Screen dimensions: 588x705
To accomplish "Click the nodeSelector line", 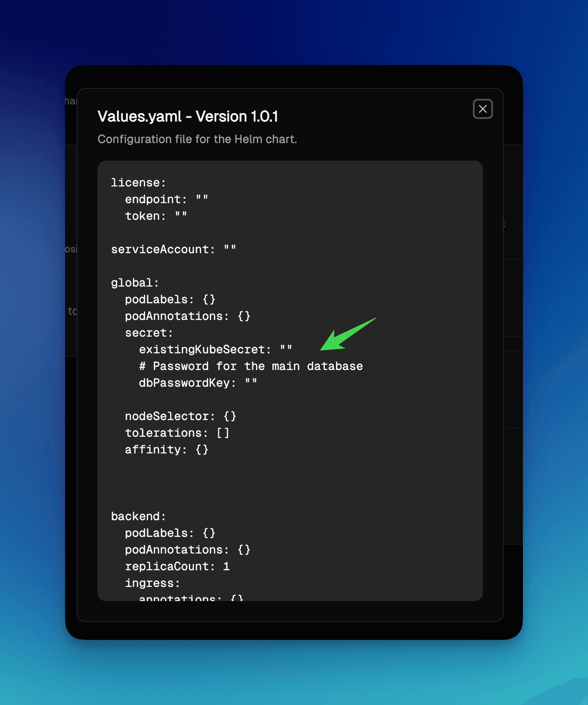I will tap(181, 416).
